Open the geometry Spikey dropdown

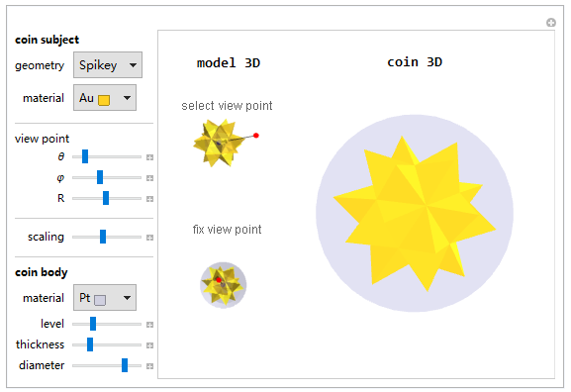[x=108, y=65]
